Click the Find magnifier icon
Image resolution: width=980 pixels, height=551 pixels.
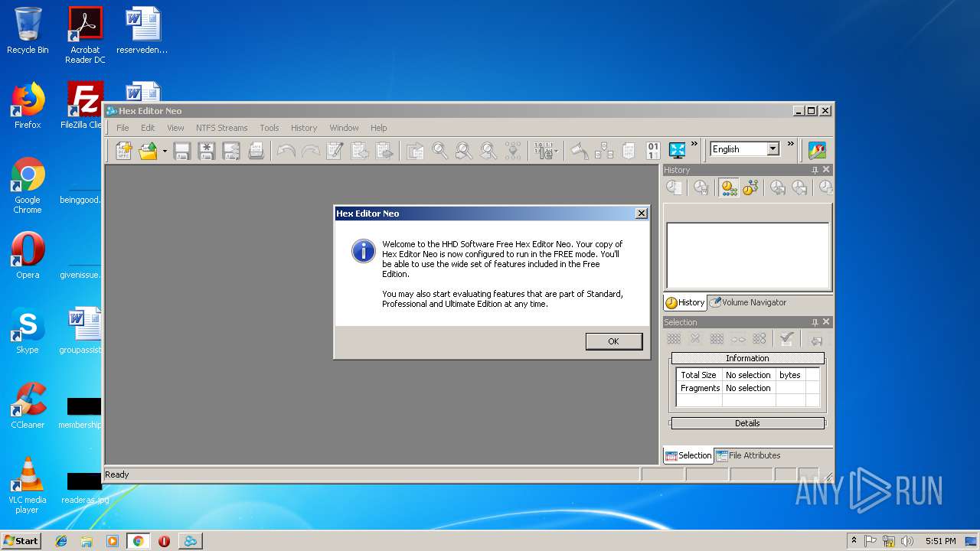click(439, 151)
